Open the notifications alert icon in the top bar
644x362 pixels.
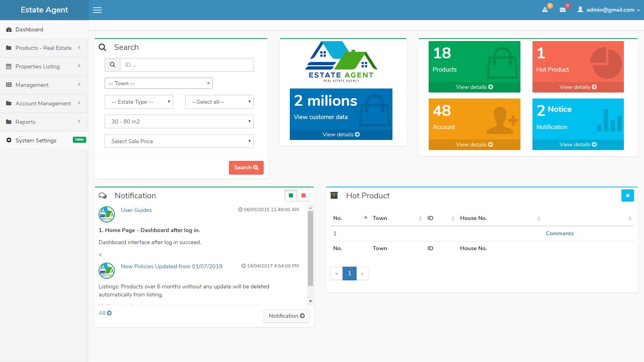[x=545, y=10]
